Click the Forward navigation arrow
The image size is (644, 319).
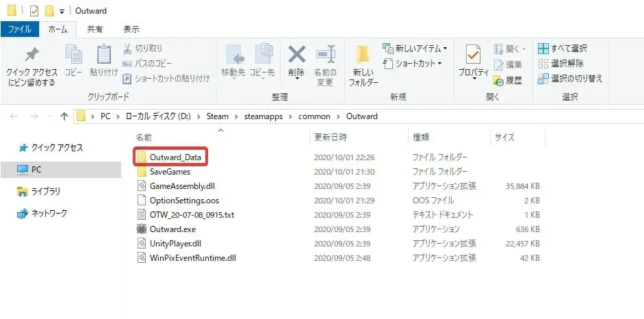34,116
